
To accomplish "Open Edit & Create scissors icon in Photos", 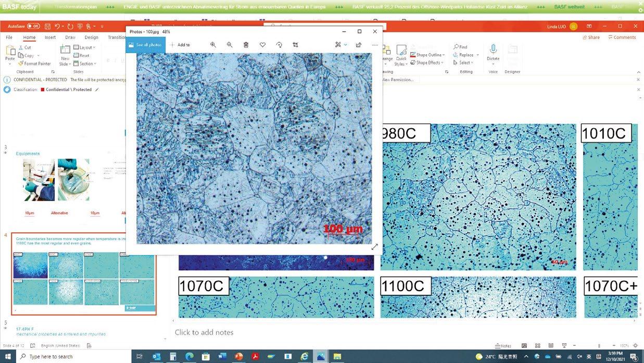I will click(x=338, y=45).
